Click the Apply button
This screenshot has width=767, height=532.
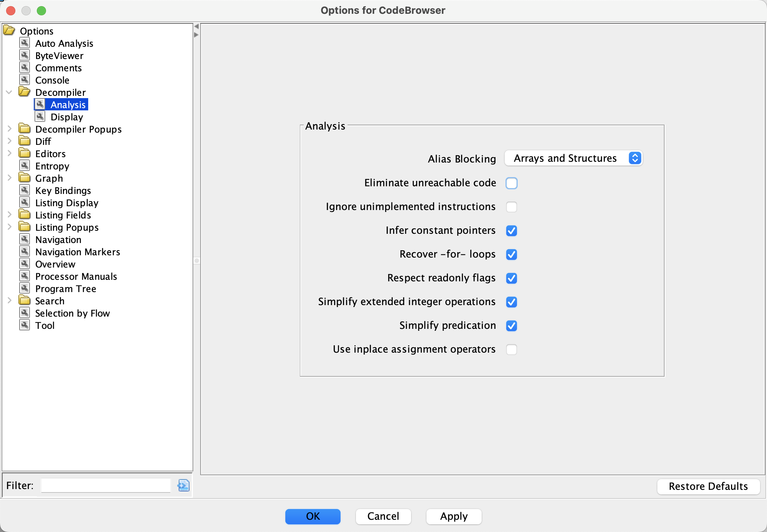[454, 516]
